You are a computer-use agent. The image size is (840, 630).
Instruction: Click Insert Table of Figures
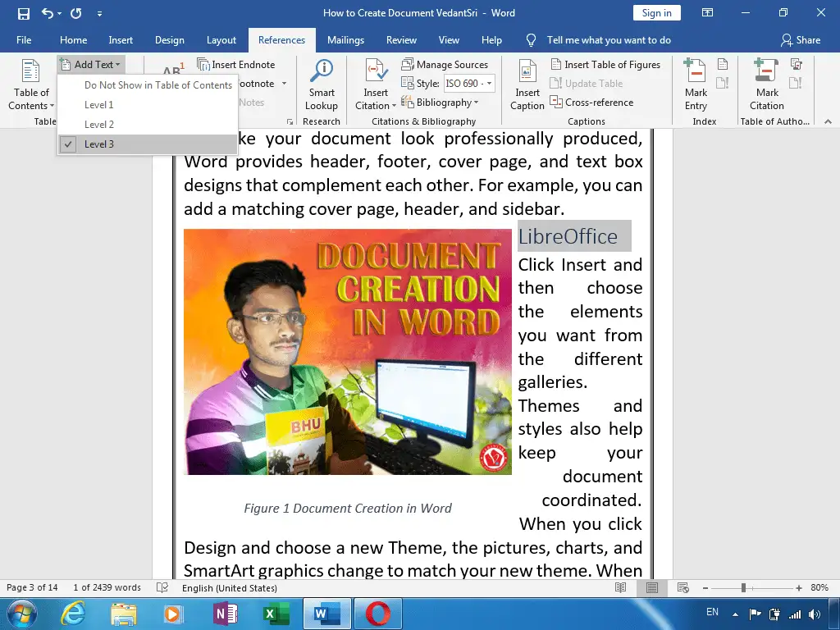pyautogui.click(x=605, y=64)
